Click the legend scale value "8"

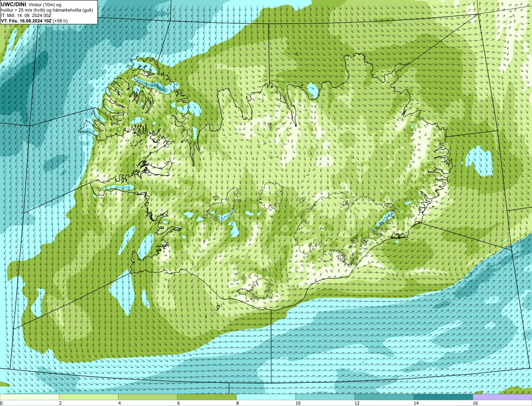(238, 403)
